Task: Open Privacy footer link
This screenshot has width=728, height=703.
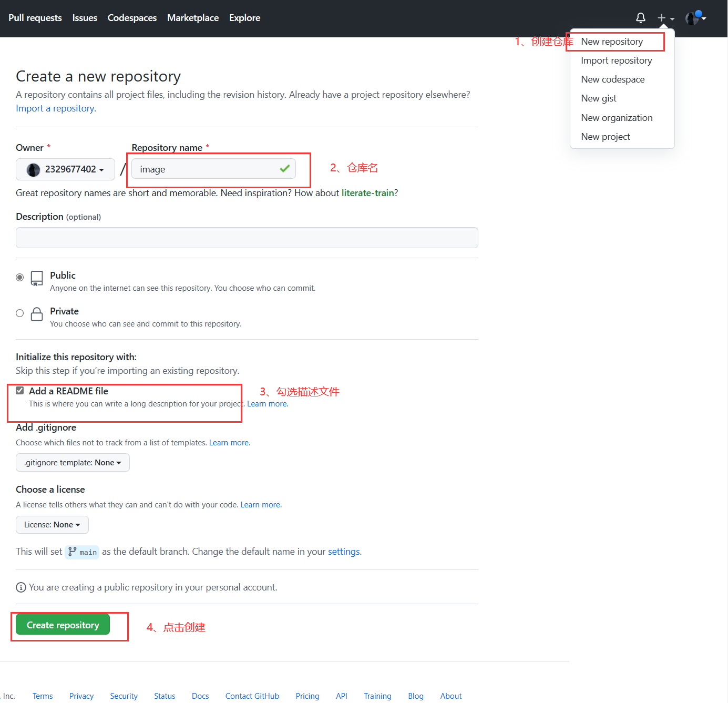Action: click(x=81, y=696)
